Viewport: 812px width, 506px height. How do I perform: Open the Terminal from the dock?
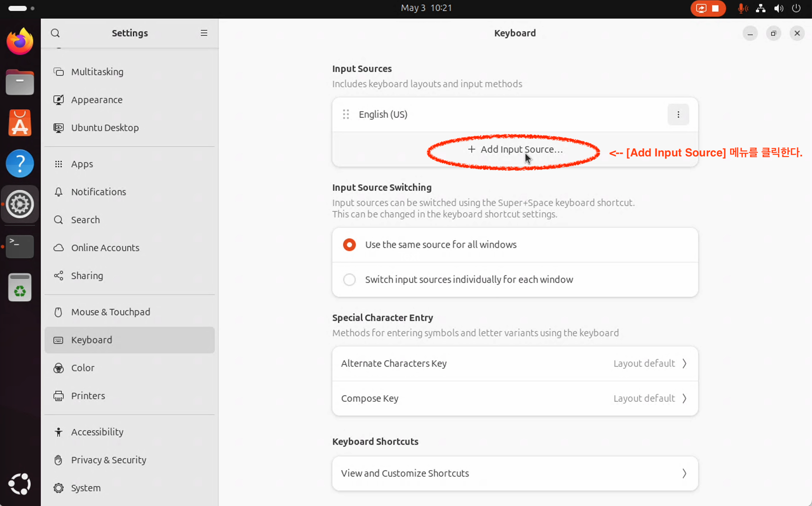tap(20, 246)
